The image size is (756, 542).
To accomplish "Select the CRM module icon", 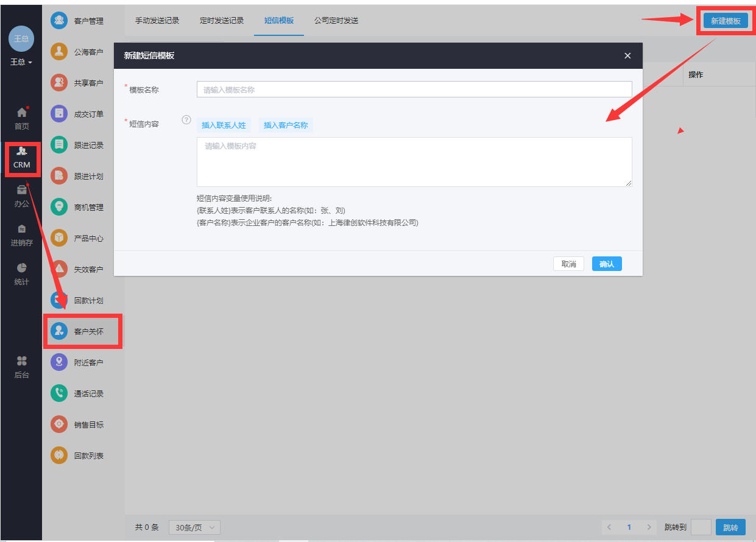I will tap(22, 151).
